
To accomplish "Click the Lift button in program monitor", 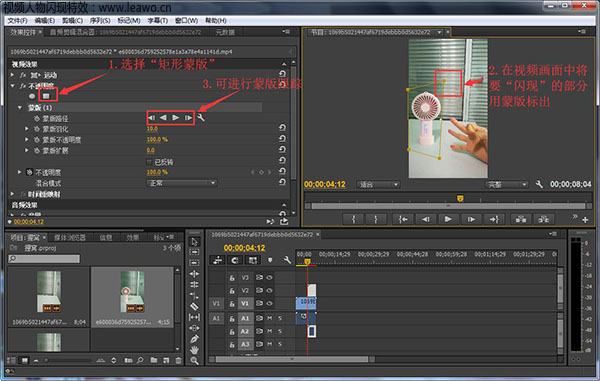I will (x=521, y=219).
